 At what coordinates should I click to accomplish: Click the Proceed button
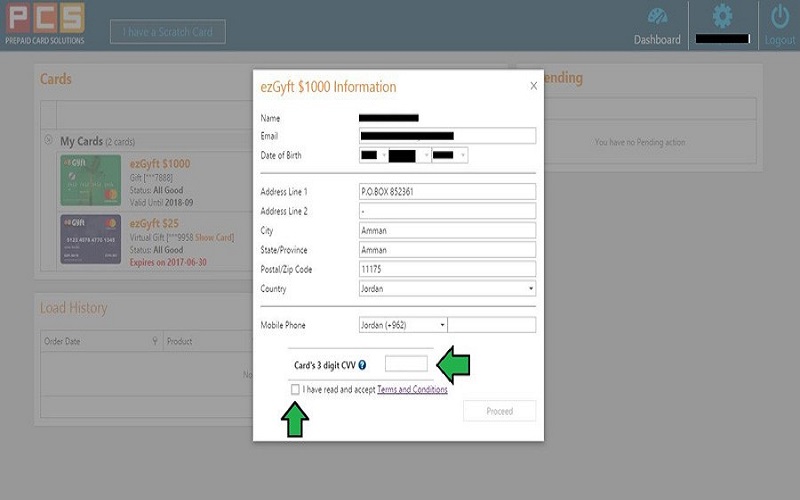499,411
